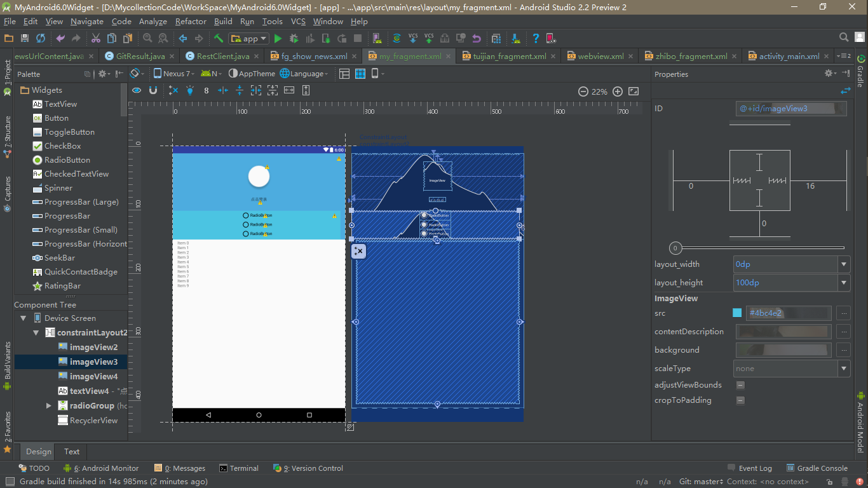The height and width of the screenshot is (488, 868).
Task: Click the src color swatch
Action: point(737,313)
